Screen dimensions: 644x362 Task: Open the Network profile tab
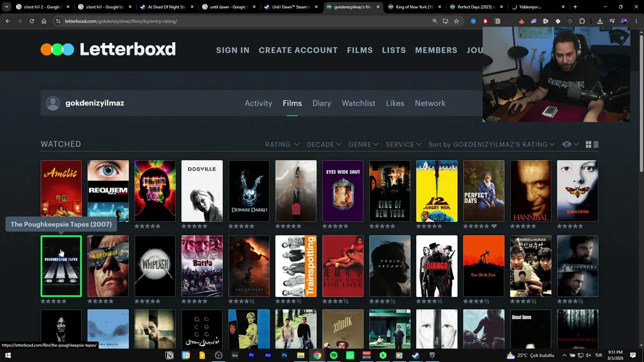tap(430, 103)
